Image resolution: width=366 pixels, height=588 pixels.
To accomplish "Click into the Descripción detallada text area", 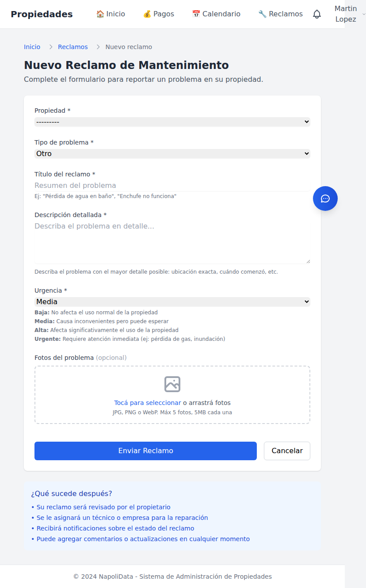I will coord(172,242).
